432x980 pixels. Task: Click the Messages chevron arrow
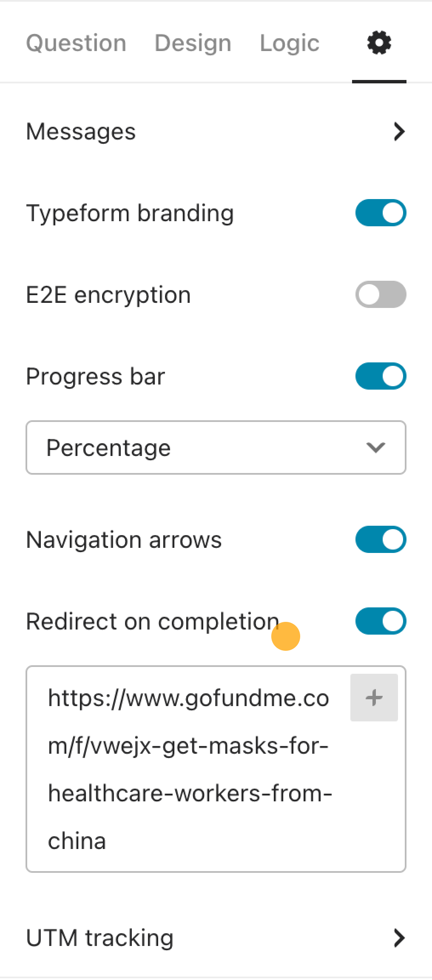(x=399, y=131)
